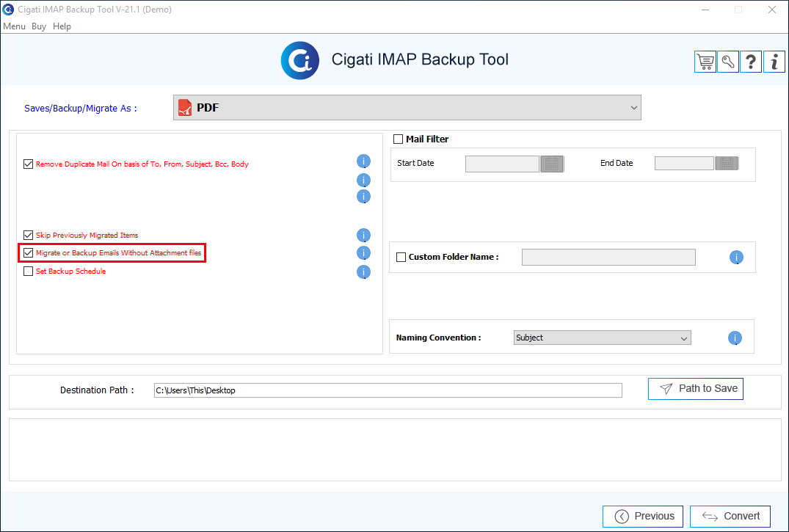Check the Custom Folder Name box
Screen dimensions: 789x532
[x=401, y=257]
